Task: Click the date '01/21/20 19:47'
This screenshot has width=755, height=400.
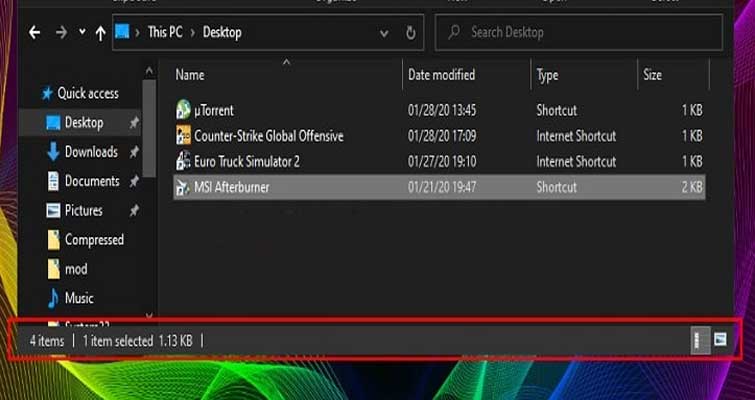Action: point(442,187)
